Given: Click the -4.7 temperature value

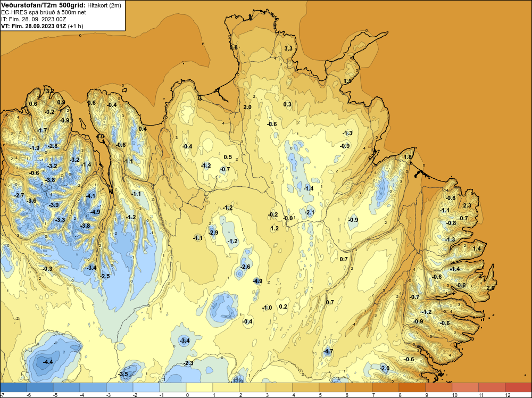Looking at the screenshot, I should (x=328, y=352).
